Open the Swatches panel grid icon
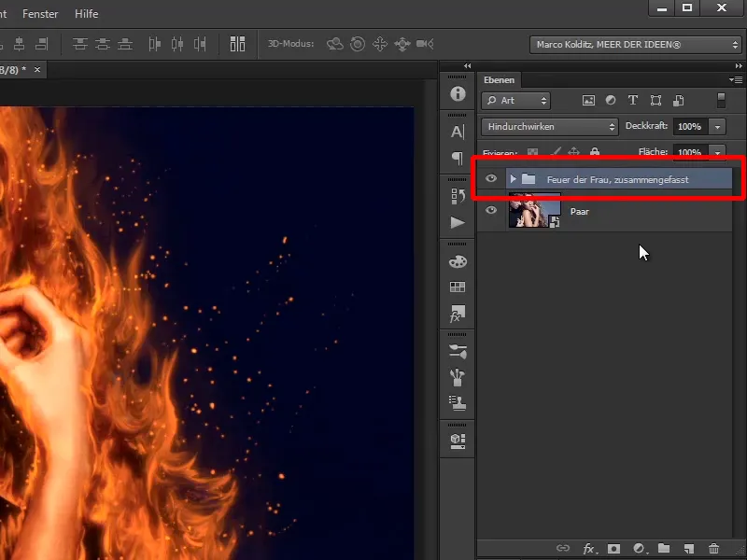The height and width of the screenshot is (560, 747). point(458,287)
